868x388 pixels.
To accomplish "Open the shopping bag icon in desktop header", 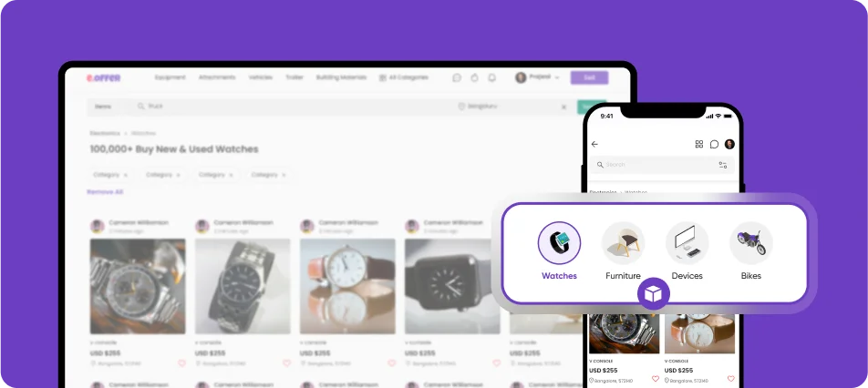I will point(474,78).
